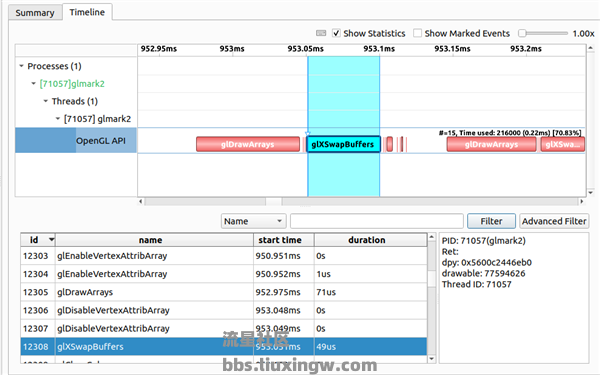The height and width of the screenshot is (375, 600).
Task: Click the event table scroll up arrow
Action: point(432,237)
